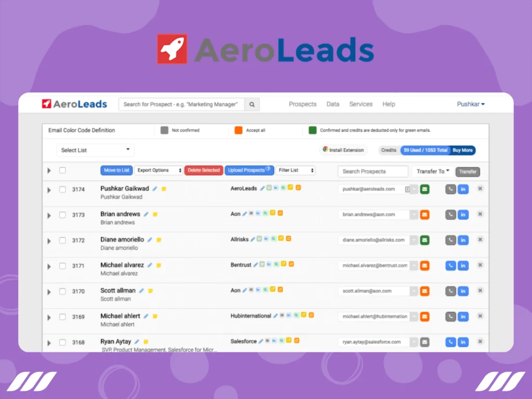This screenshot has height=399, width=532.
Task: Click the Buy More credits button
Action: point(462,150)
